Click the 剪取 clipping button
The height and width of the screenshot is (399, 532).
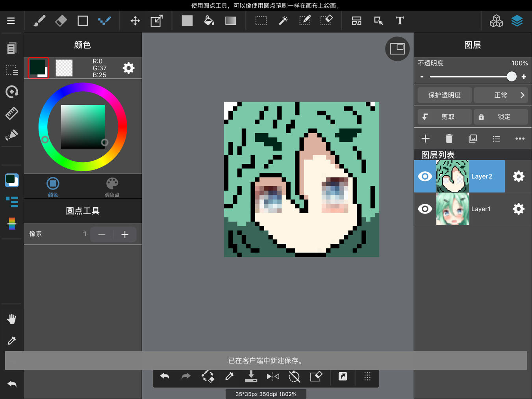pyautogui.click(x=445, y=117)
